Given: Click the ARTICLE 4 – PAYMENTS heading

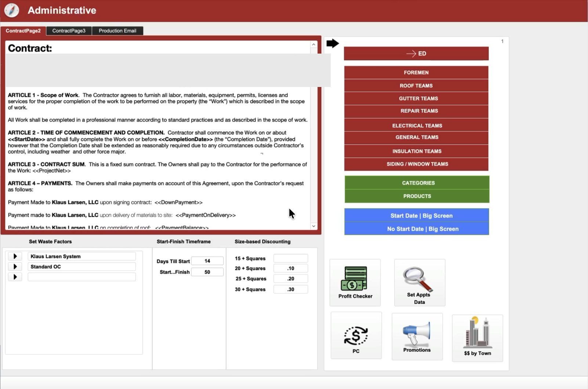Looking at the screenshot, I should 40,183.
